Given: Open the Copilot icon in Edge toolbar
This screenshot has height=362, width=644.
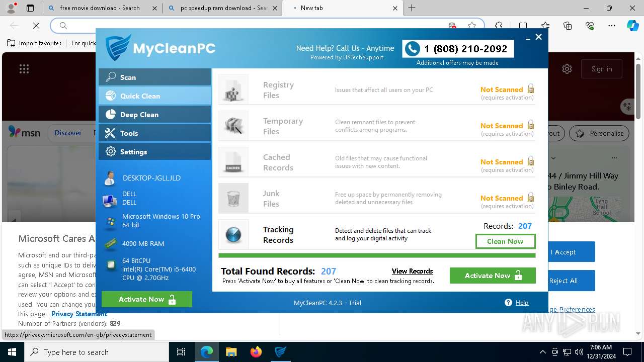Looking at the screenshot, I should (x=632, y=26).
